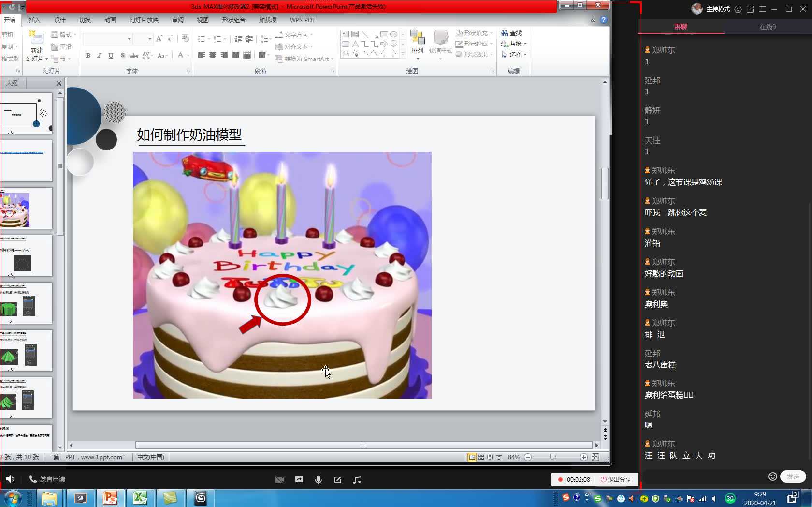Toggle the camera in the meeting toolbar
The width and height of the screenshot is (812, 507).
pos(280,479)
